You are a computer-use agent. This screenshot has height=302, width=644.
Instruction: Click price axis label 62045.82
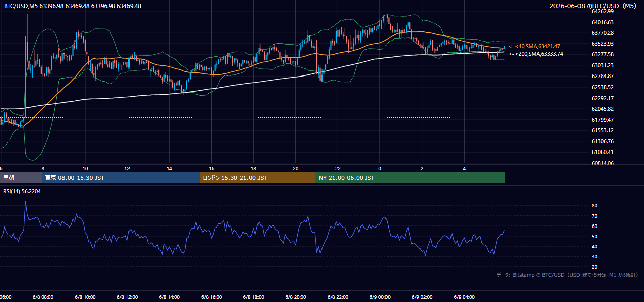602,109
